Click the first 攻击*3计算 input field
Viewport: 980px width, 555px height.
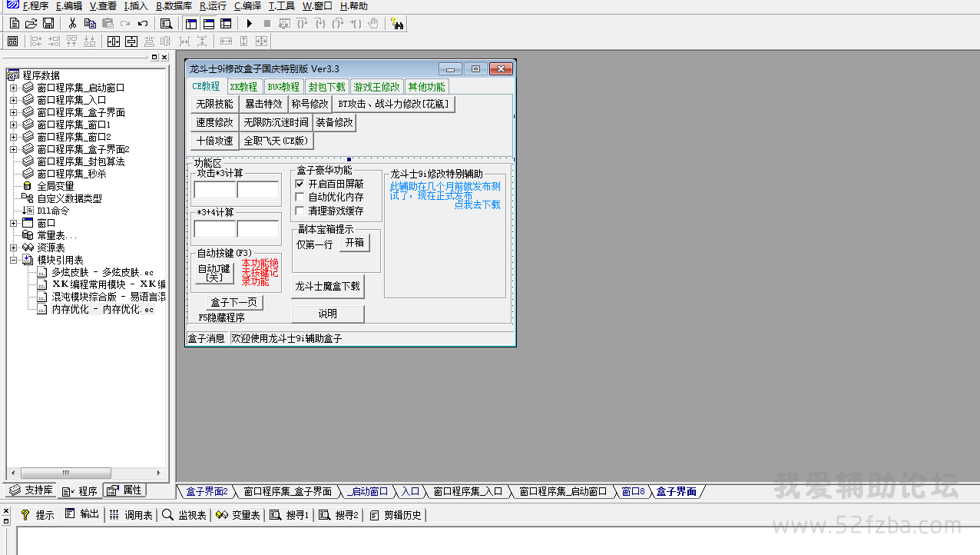click(x=214, y=190)
